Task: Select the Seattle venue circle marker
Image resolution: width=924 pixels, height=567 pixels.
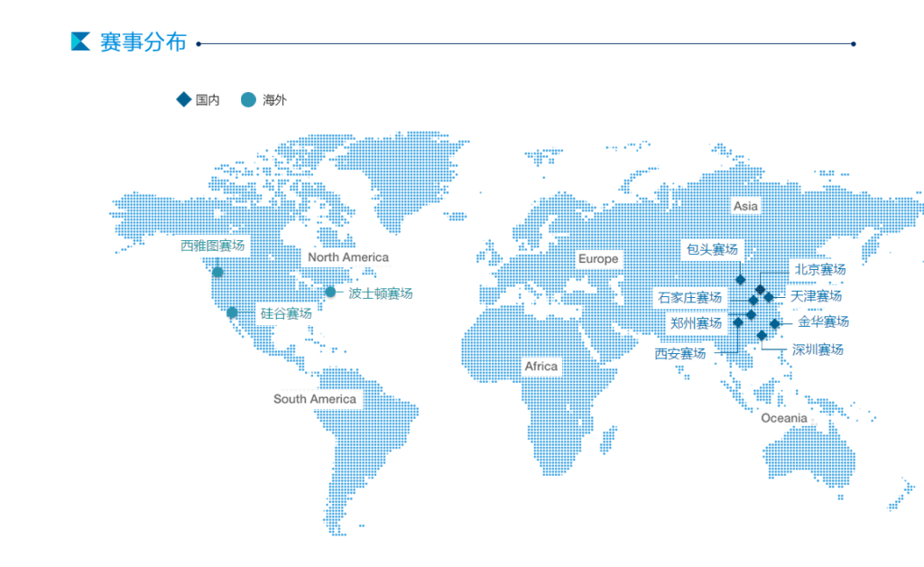Action: pos(217,272)
